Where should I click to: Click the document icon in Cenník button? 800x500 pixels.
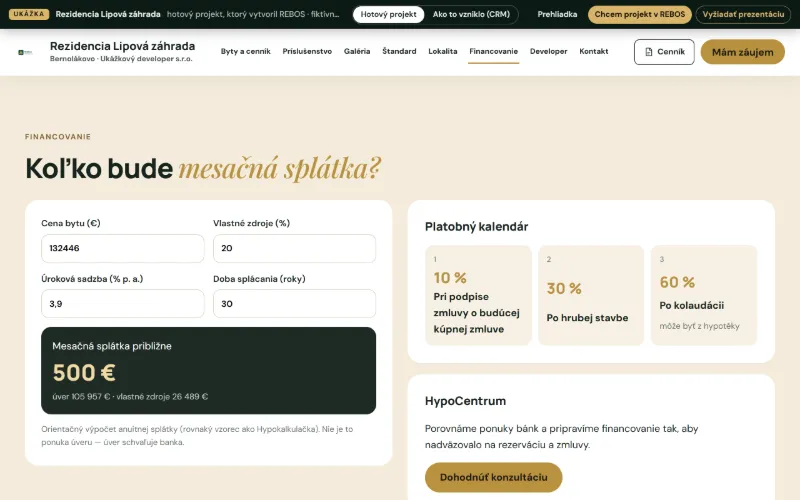pos(648,52)
